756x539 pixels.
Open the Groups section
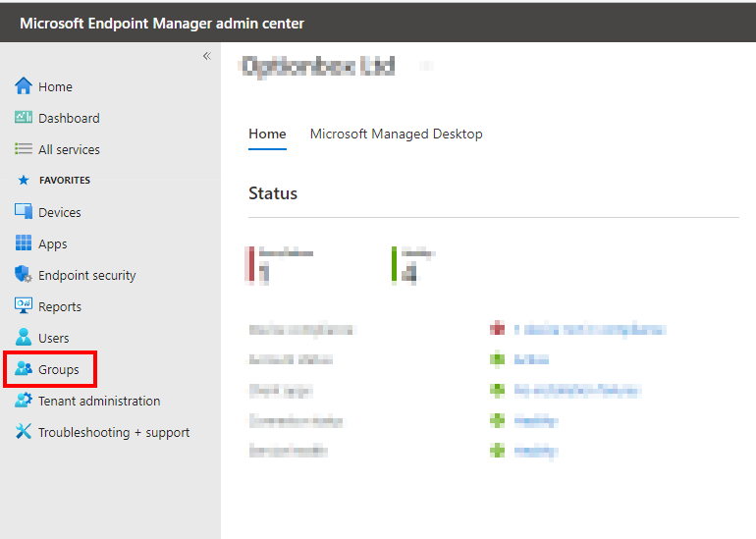tap(58, 369)
